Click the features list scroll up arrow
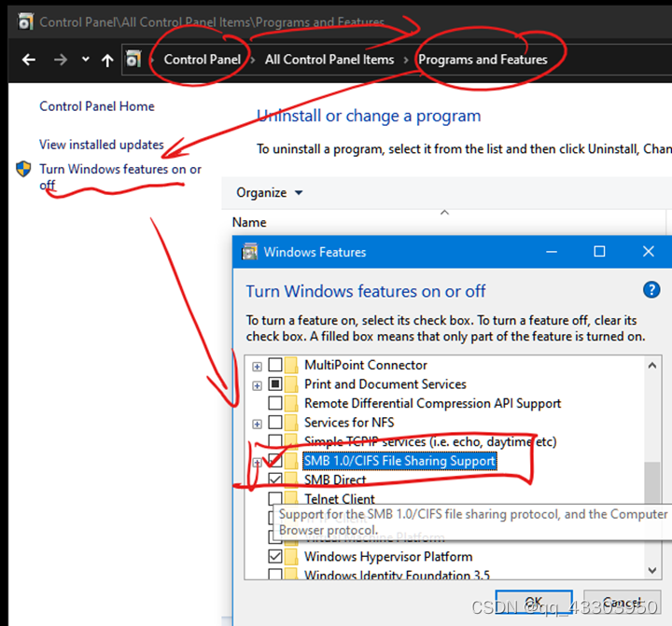 652,366
